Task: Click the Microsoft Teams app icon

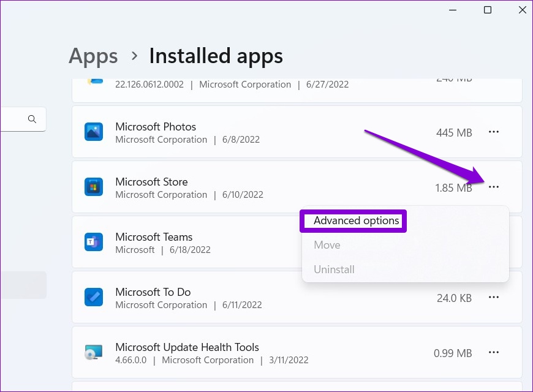Action: [94, 242]
